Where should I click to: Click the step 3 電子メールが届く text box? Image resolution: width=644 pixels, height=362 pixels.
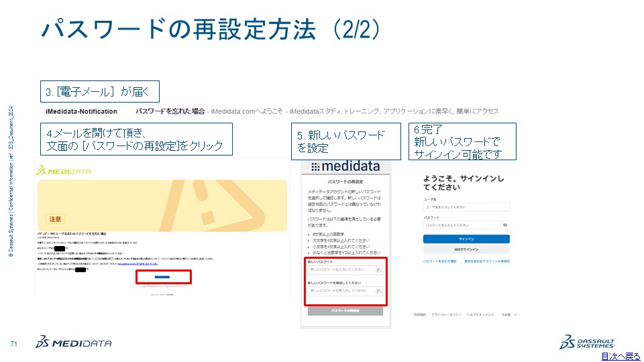pos(100,92)
